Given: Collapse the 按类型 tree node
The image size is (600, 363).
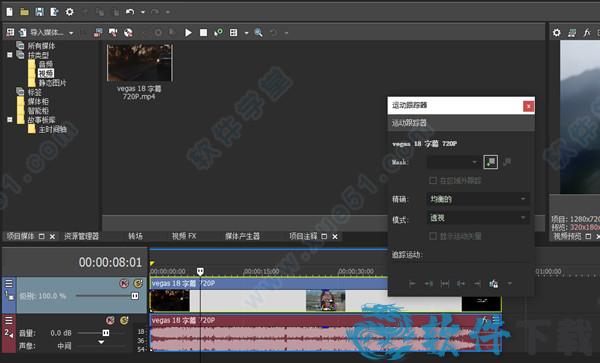Looking at the screenshot, I should (x=10, y=55).
